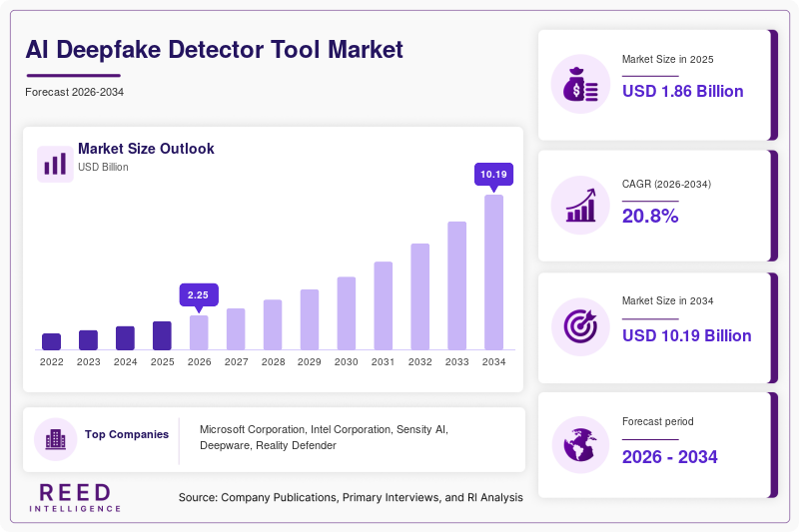Click the 2033 bar in chart
The height and width of the screenshot is (532, 799).
457,285
